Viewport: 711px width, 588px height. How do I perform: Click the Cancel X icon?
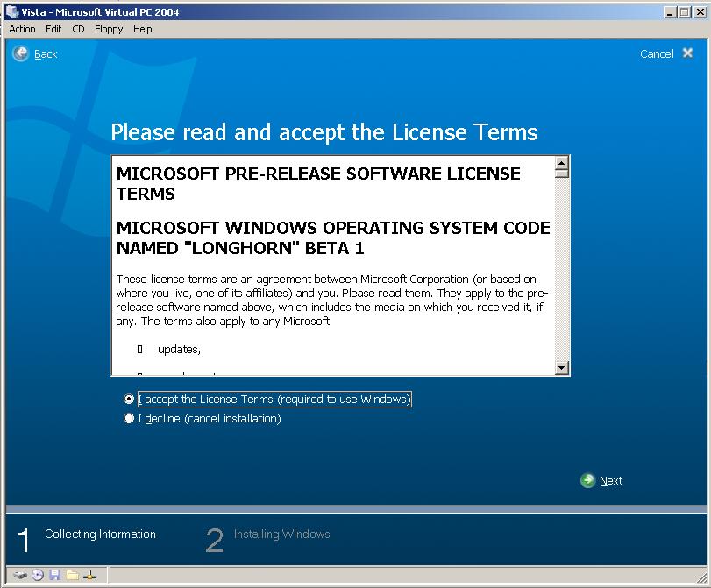(x=688, y=53)
